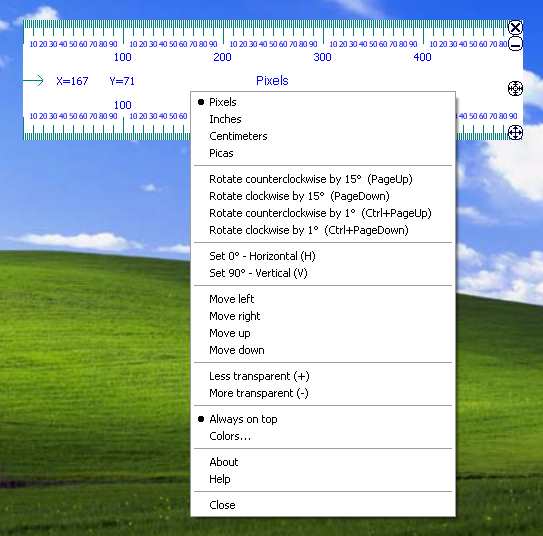Rotate counterclockwise by 15° via menu
Image resolution: width=543 pixels, height=536 pixels.
pos(323,179)
